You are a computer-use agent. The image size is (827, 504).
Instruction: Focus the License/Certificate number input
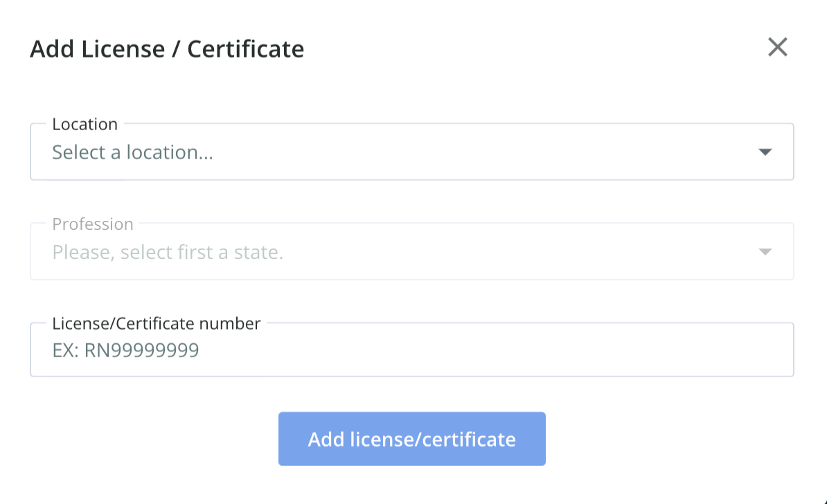(x=411, y=350)
